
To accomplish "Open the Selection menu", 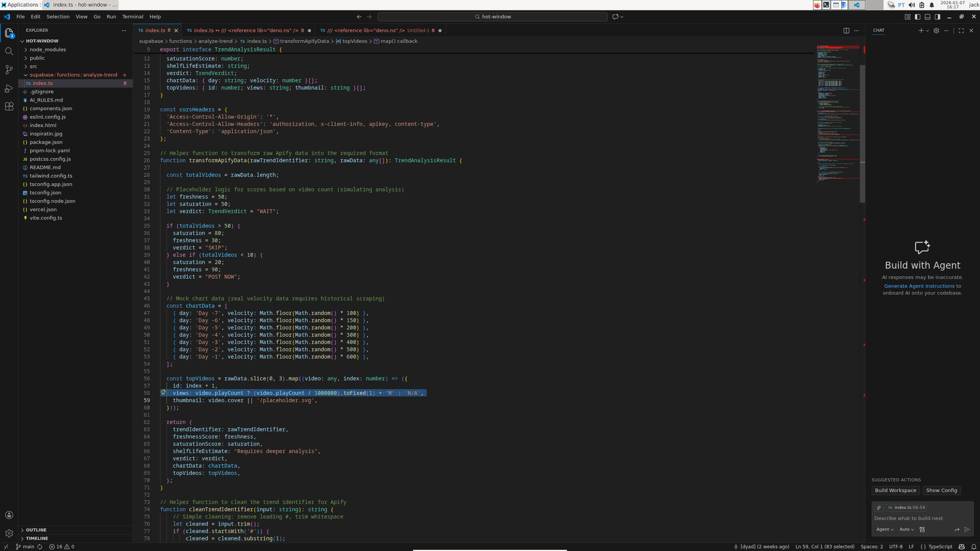I will click(x=58, y=16).
